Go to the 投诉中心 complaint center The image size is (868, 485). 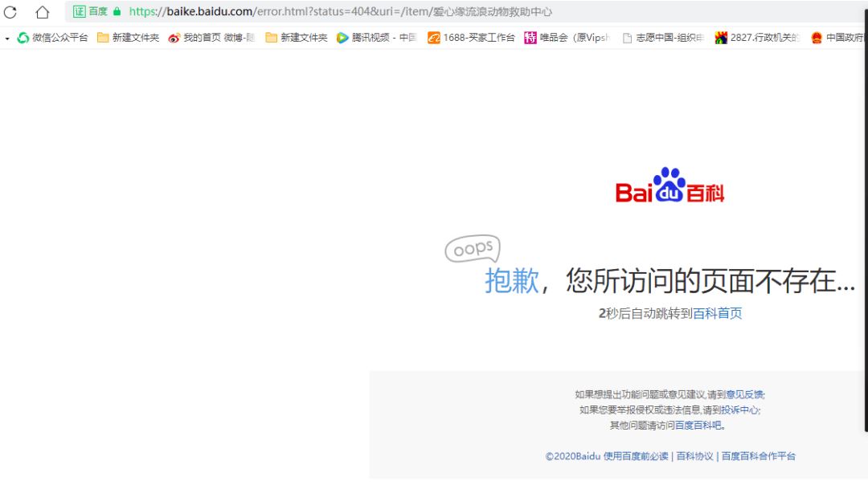[739, 410]
